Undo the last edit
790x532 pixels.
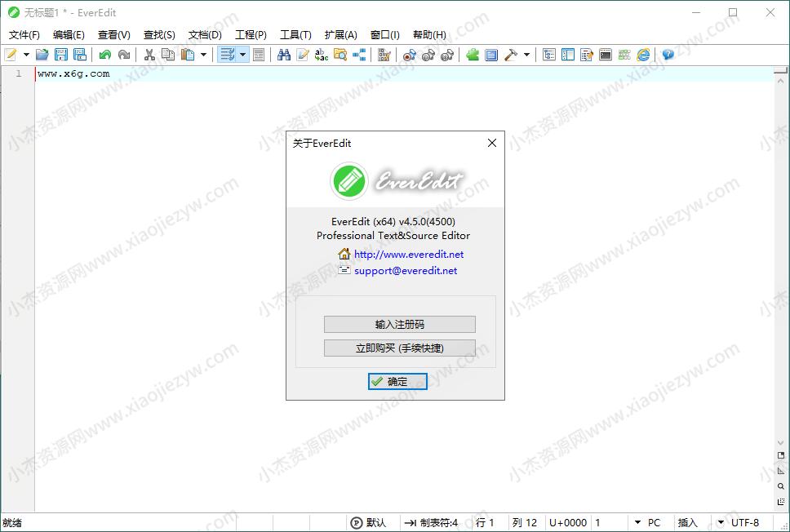pos(105,55)
